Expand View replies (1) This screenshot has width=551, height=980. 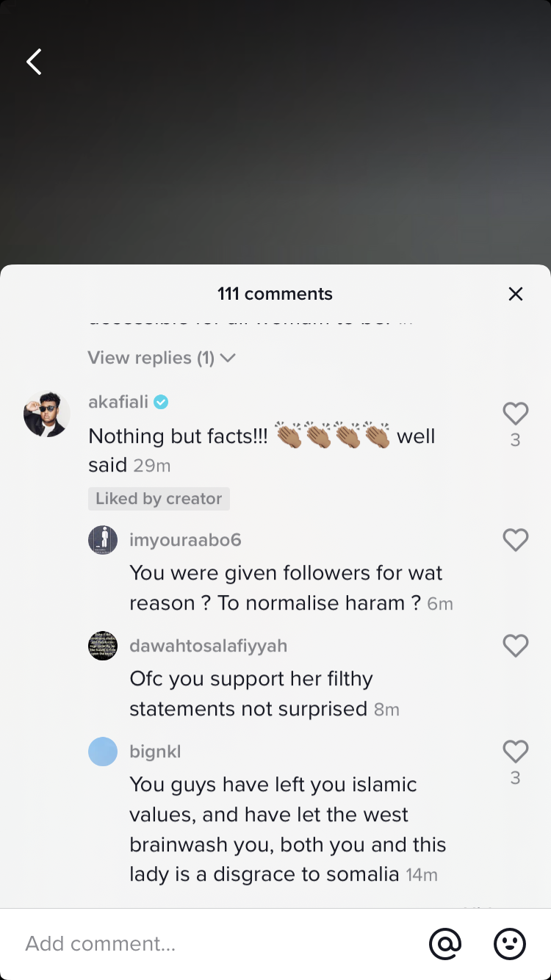click(162, 358)
